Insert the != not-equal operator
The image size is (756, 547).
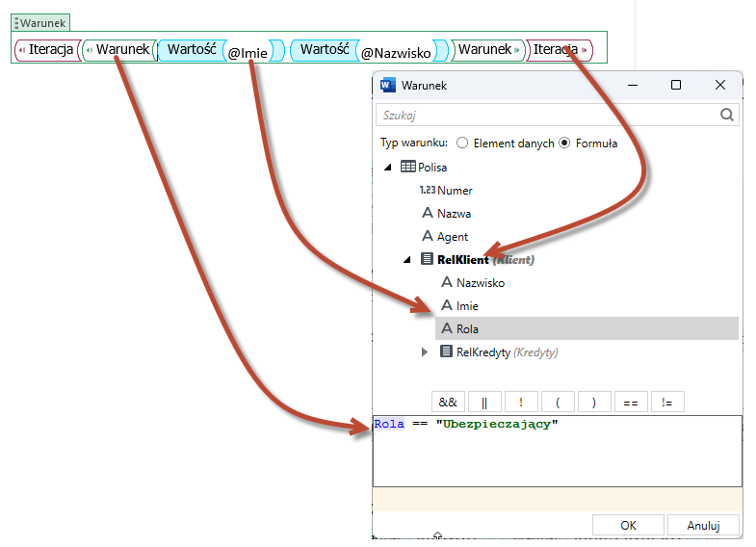[x=667, y=402]
